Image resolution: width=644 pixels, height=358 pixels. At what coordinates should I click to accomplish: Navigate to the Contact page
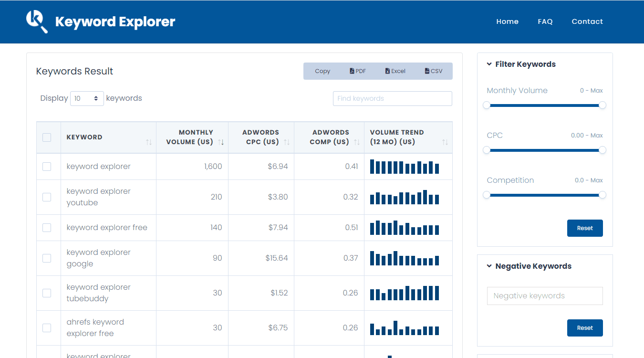point(587,21)
